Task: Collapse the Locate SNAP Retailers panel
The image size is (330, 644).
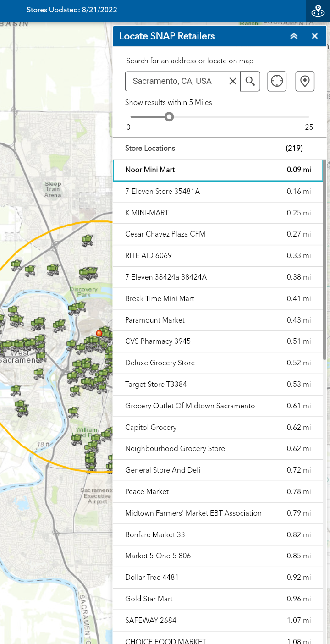Action: click(294, 36)
